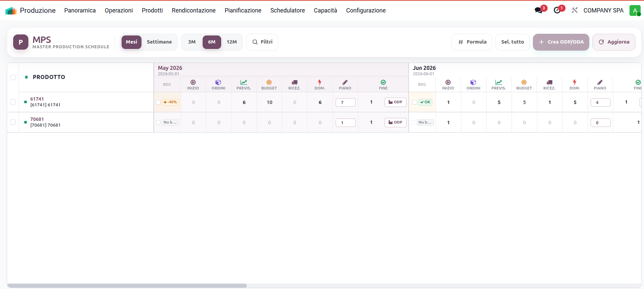Open the Filtri search filters

pos(262,42)
